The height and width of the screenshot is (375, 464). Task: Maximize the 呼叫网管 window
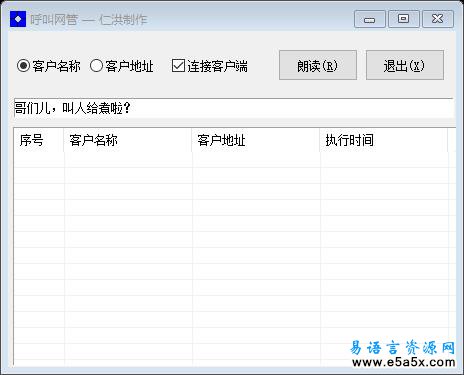pos(403,19)
